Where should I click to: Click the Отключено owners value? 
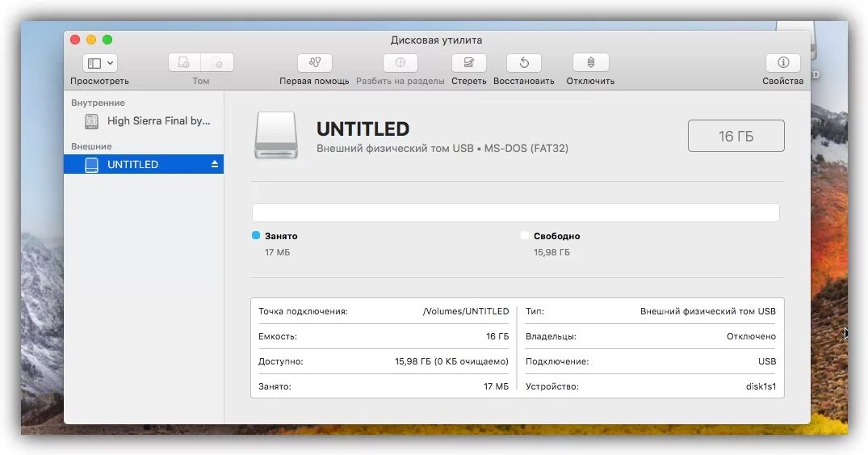tap(751, 336)
